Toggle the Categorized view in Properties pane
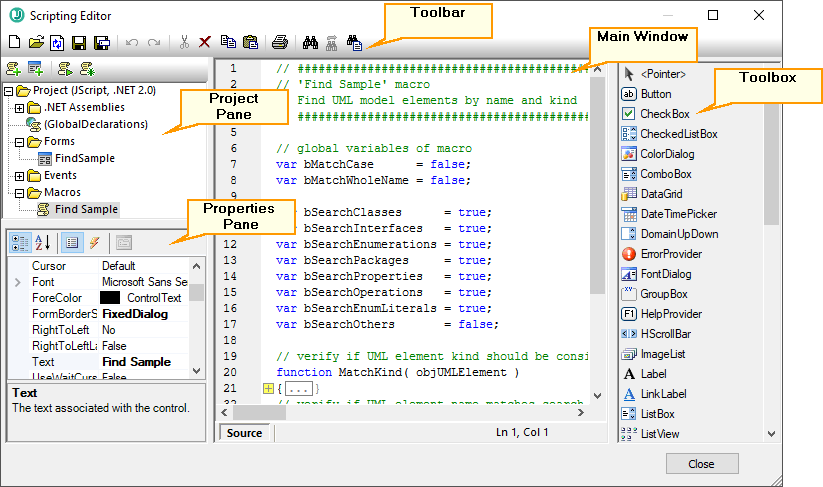 (x=19, y=242)
